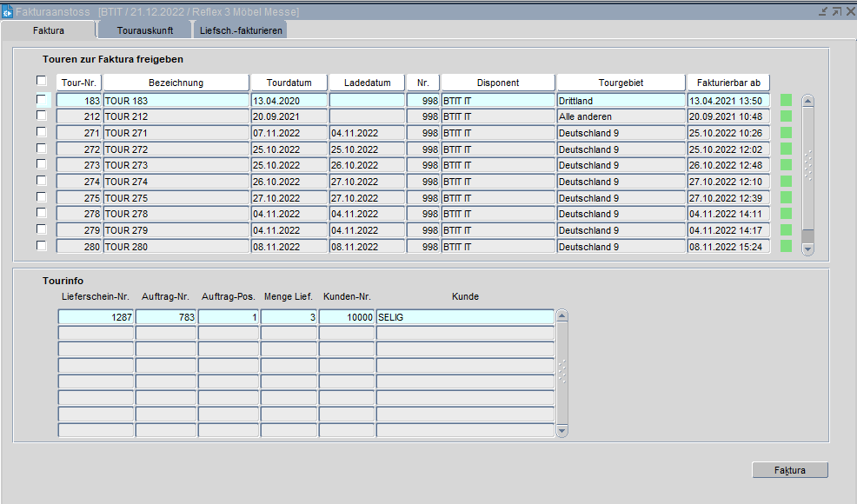Switch to the Tourauskunft tab
This screenshot has width=857, height=504.
coord(145,30)
